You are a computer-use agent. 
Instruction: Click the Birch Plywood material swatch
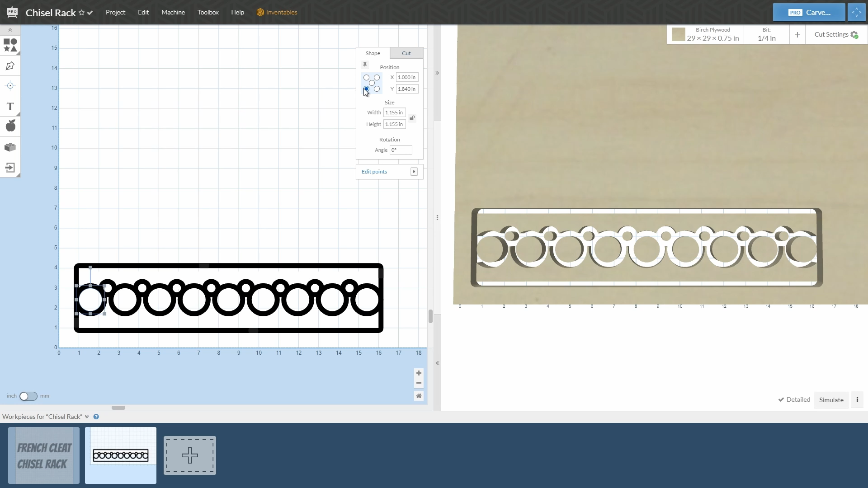[x=678, y=34]
